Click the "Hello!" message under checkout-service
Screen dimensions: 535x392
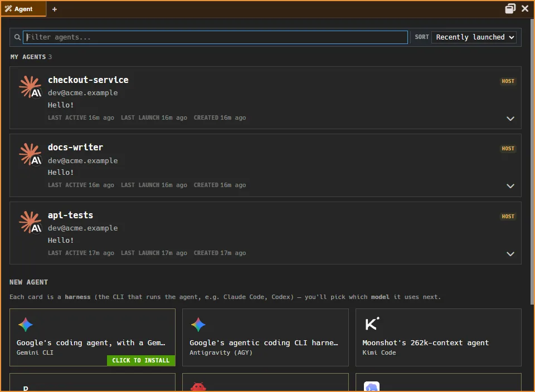point(61,105)
